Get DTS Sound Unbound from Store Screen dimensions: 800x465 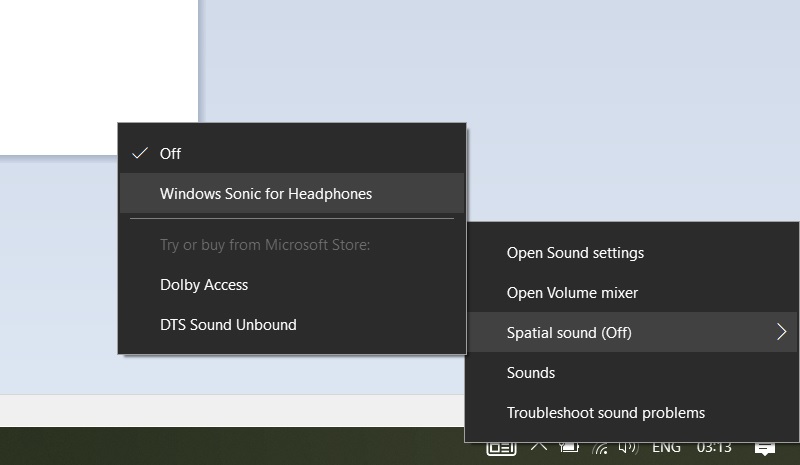(228, 325)
